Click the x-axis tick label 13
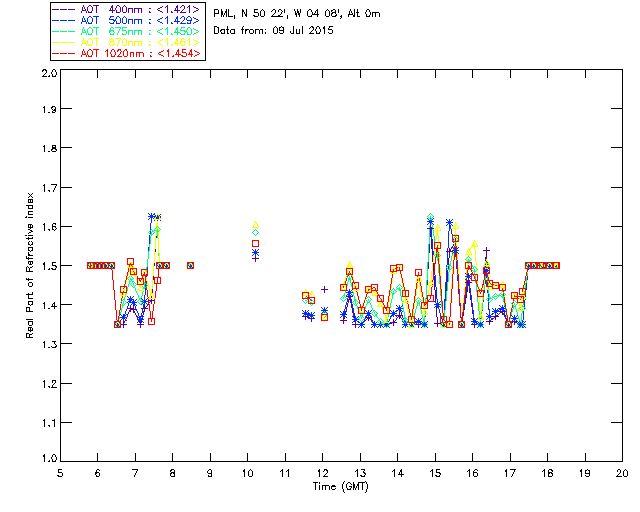This screenshot has height=512, width=640. point(360,473)
